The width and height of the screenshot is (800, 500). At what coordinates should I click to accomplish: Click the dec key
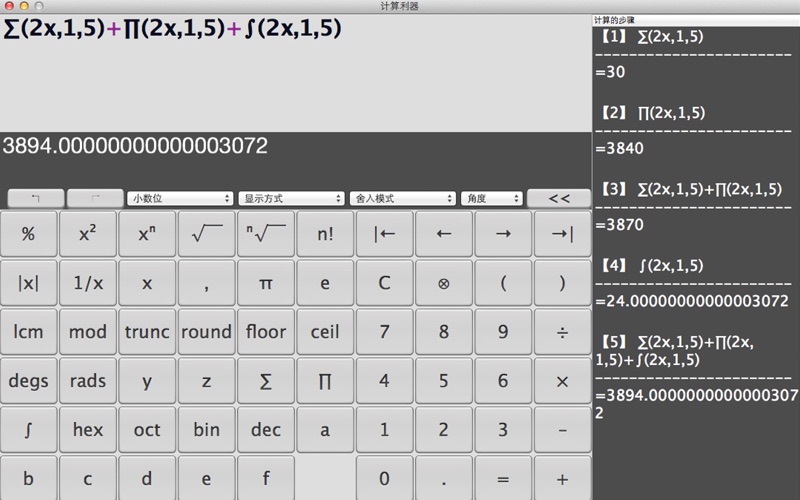tap(266, 430)
